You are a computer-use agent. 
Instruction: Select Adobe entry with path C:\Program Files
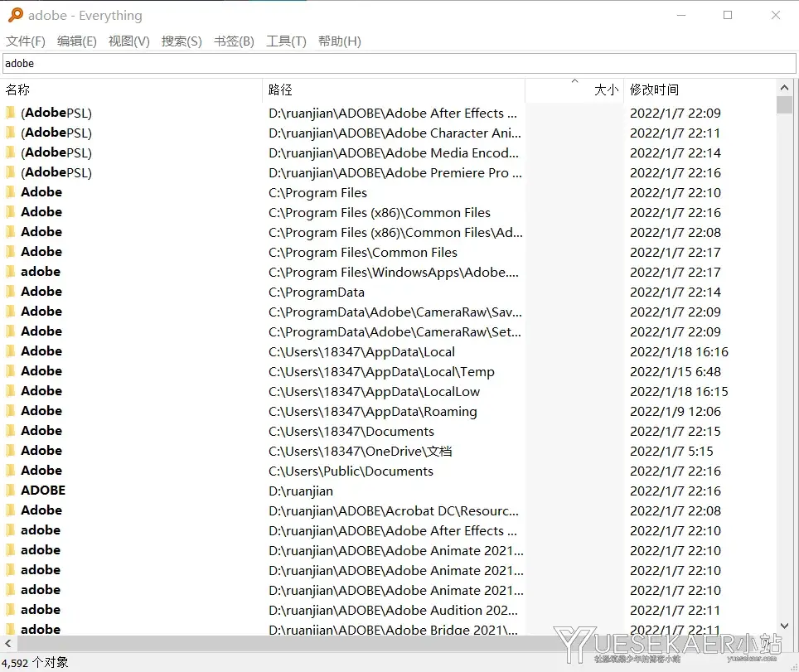[x=41, y=192]
